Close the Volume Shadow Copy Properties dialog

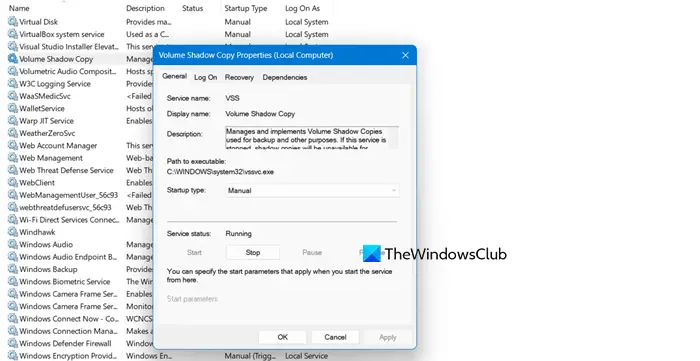click(405, 55)
